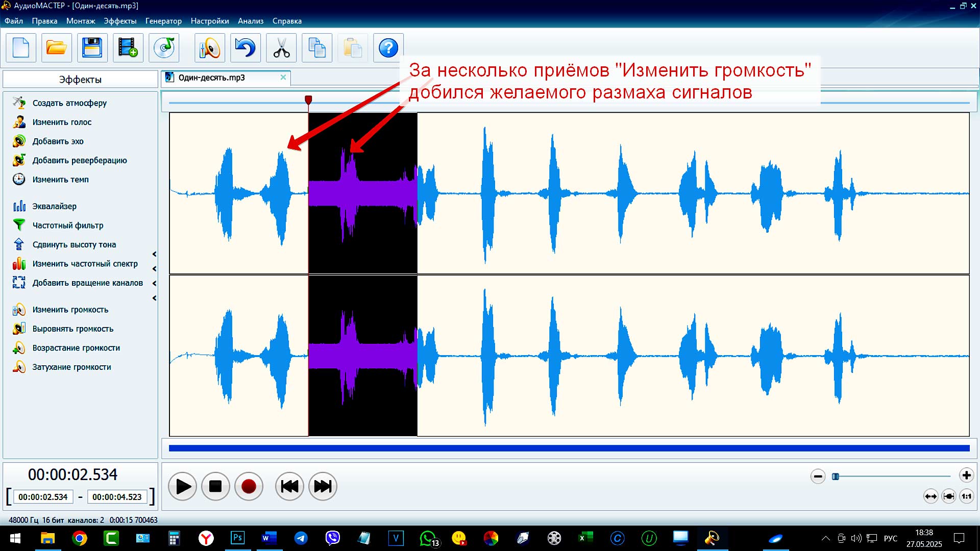Viewport: 980px width, 551px height.
Task: Cut the selection with the scissors icon
Action: pyautogui.click(x=281, y=48)
